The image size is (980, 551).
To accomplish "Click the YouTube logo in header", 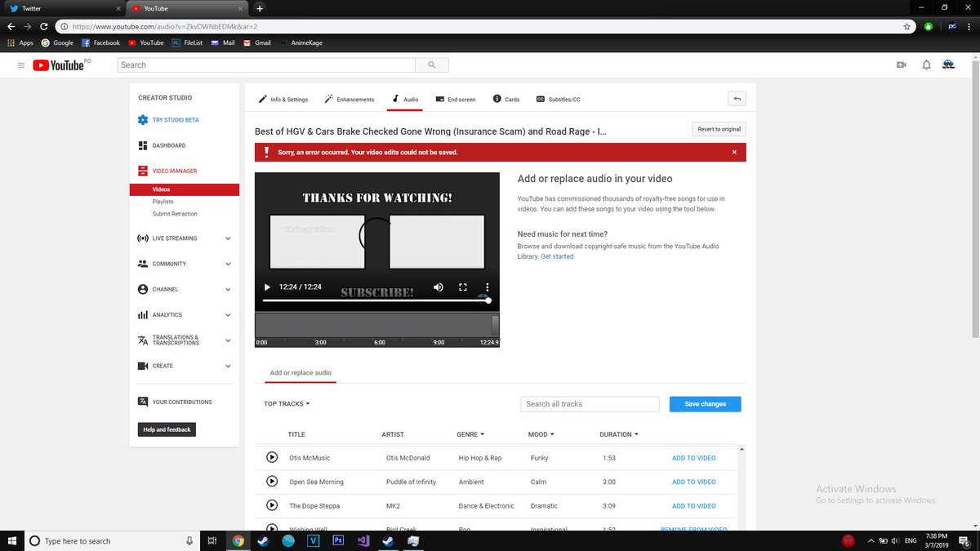I will [59, 65].
